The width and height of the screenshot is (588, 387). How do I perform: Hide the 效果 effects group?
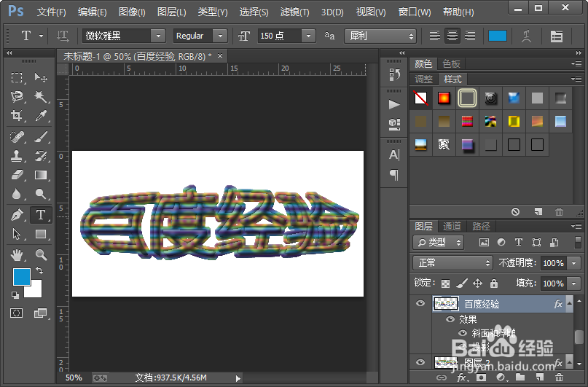[450, 319]
